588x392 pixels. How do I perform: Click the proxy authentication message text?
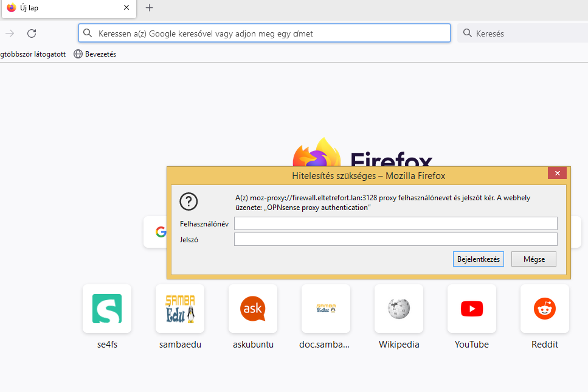click(x=382, y=203)
